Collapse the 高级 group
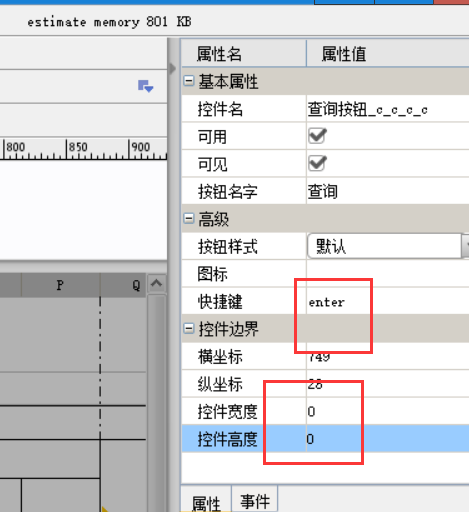The height and width of the screenshot is (512, 469). point(189,219)
